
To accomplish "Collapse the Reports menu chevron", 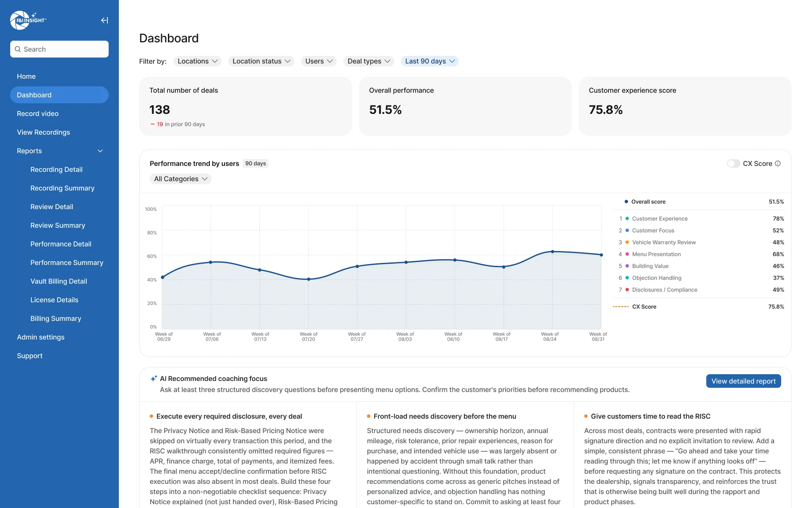I will [100, 151].
